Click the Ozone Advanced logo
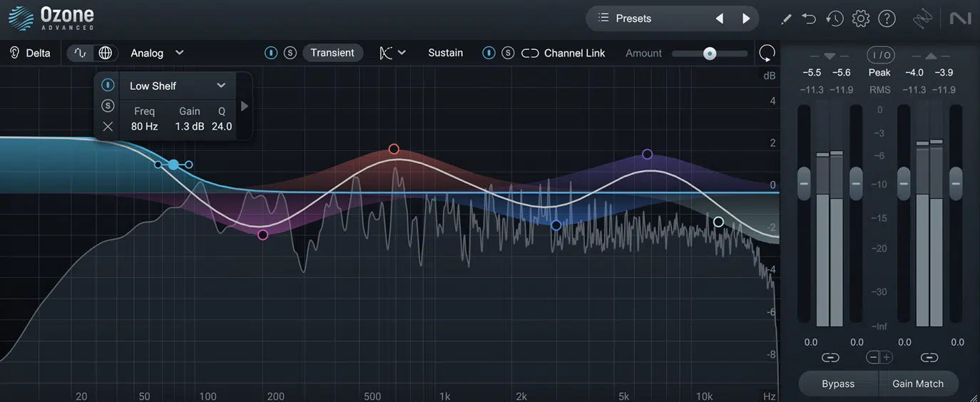Viewport: 980px width, 402px height. (x=51, y=18)
